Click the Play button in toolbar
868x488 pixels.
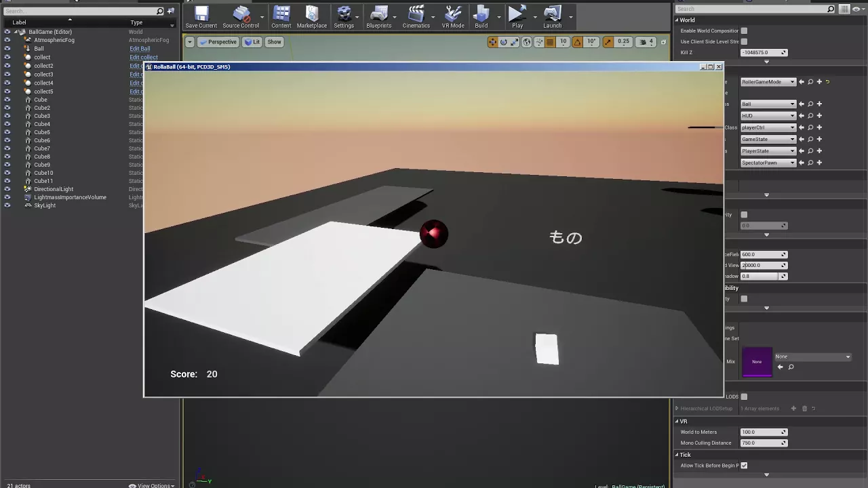tap(517, 18)
